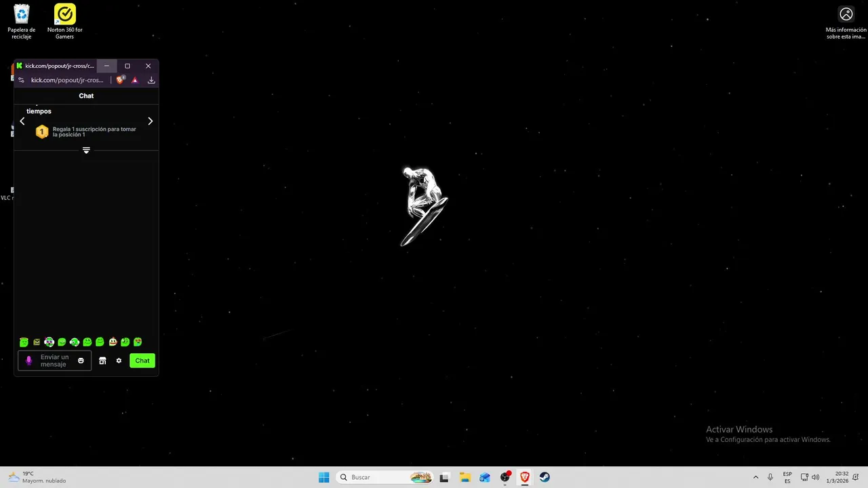The image size is (868, 488).
Task: Close the Kick chat popout window
Action: (x=148, y=66)
